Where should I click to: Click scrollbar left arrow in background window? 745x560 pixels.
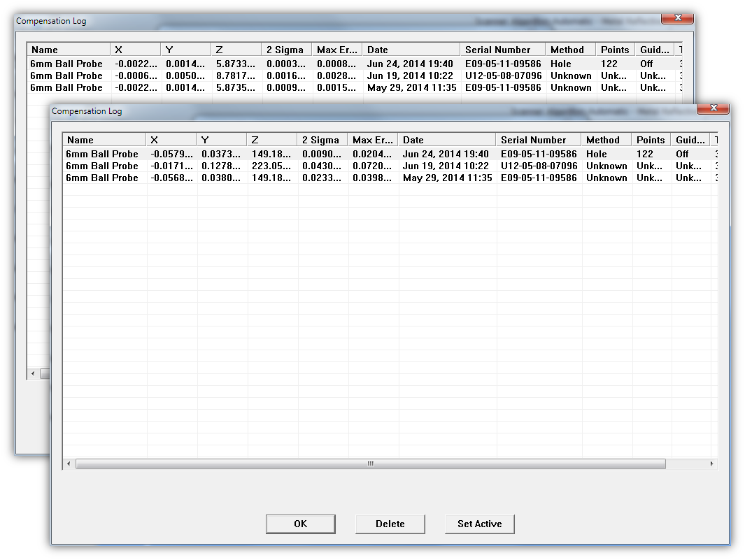tap(33, 374)
